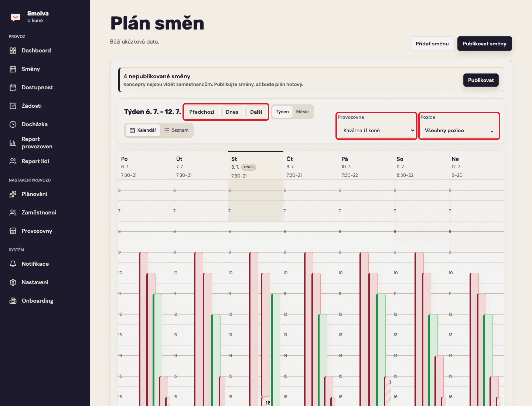Screen dimensions: 532x406
Task: Click the Přidat směnu button
Action: (432, 44)
